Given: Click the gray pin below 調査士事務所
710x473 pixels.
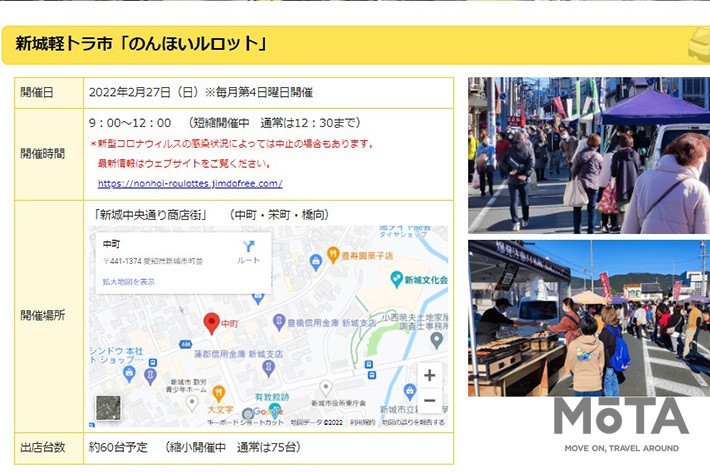Looking at the screenshot, I should 437,340.
